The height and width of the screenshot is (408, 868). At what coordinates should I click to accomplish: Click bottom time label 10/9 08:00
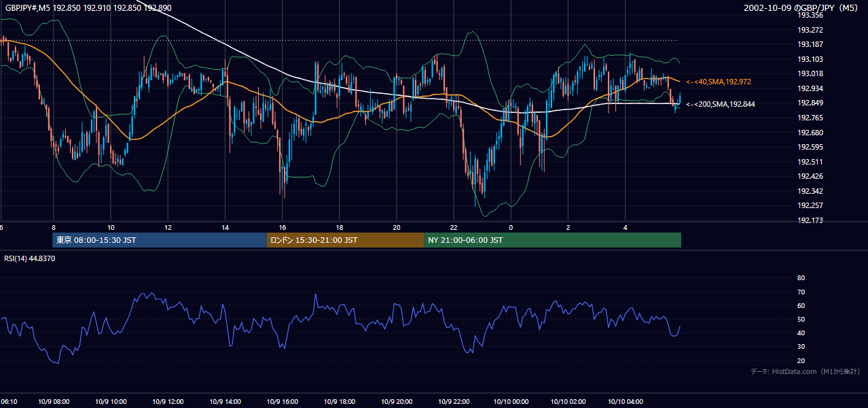click(x=55, y=402)
